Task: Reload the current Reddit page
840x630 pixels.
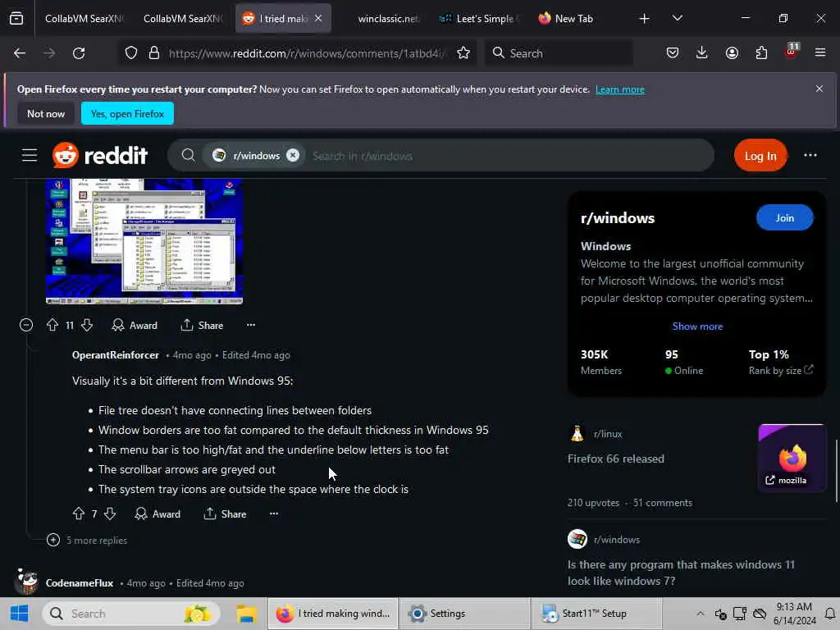Action: point(79,53)
